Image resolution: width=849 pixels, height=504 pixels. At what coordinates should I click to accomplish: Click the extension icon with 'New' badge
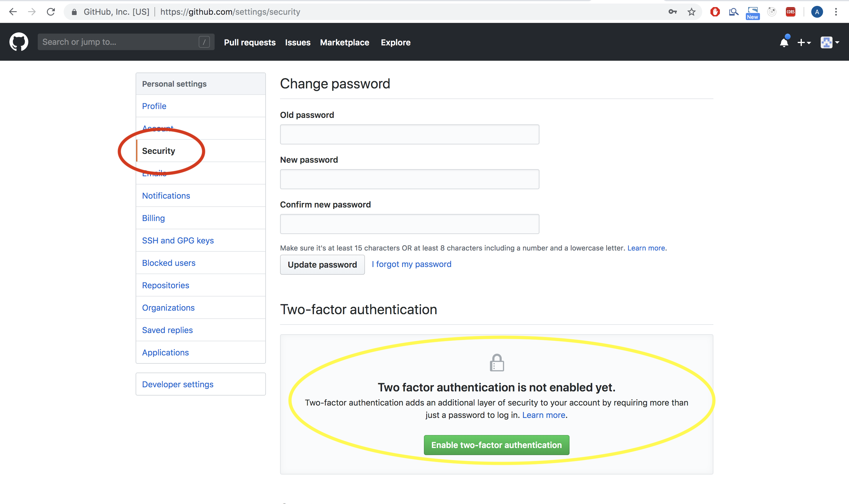point(753,11)
